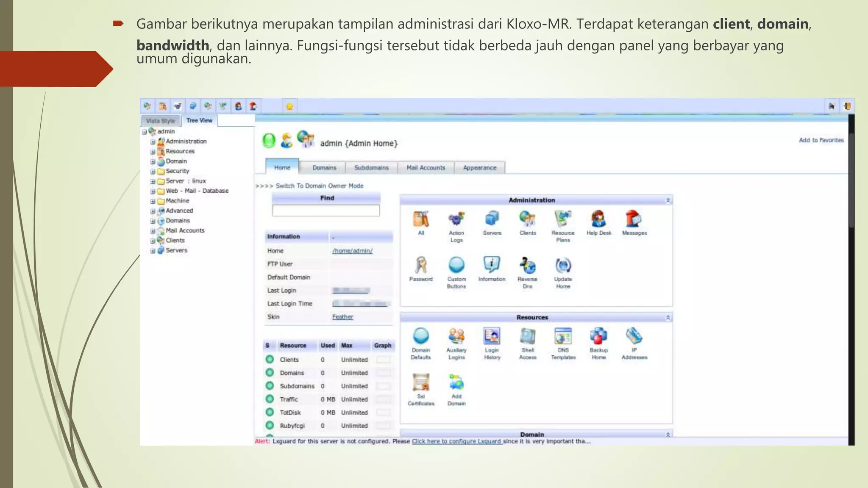Click the TotDisk resource row label
868x488 pixels.
tap(290, 412)
